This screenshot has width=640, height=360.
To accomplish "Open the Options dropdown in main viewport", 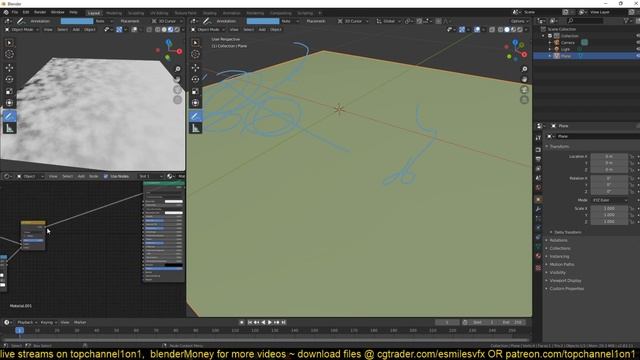I will (519, 21).
